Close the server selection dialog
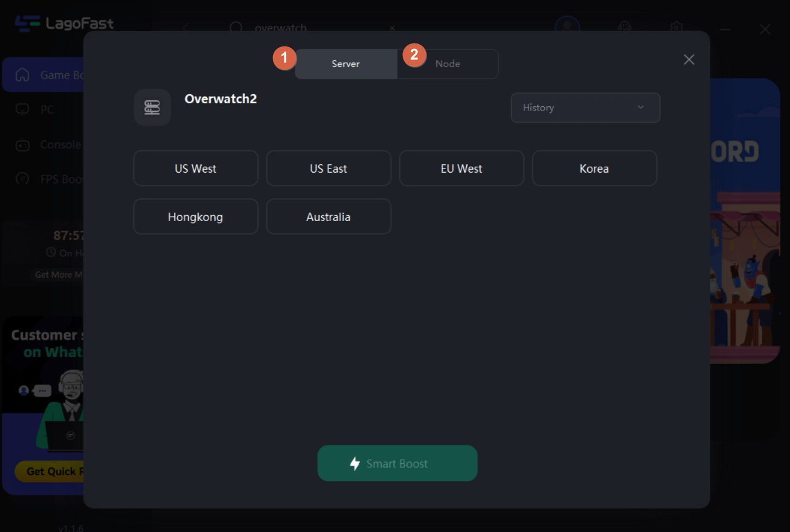The image size is (790, 532). [x=689, y=59]
